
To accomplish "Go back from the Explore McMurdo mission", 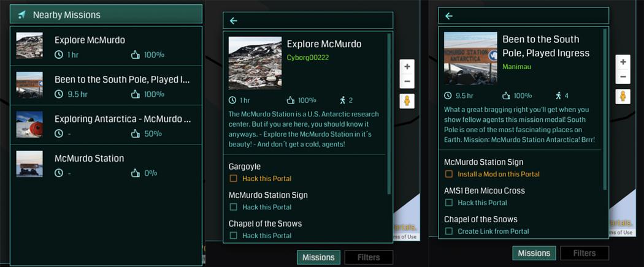I will coord(234,20).
